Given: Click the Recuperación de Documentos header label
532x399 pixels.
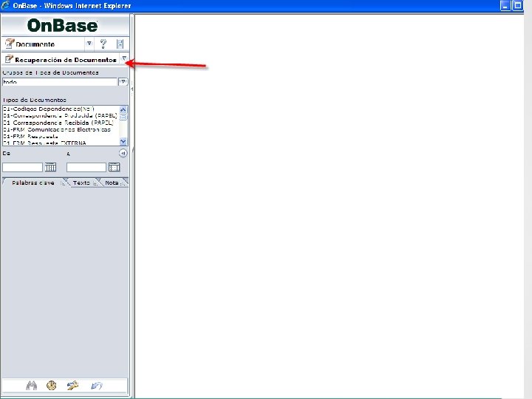Looking at the screenshot, I should [x=66, y=60].
